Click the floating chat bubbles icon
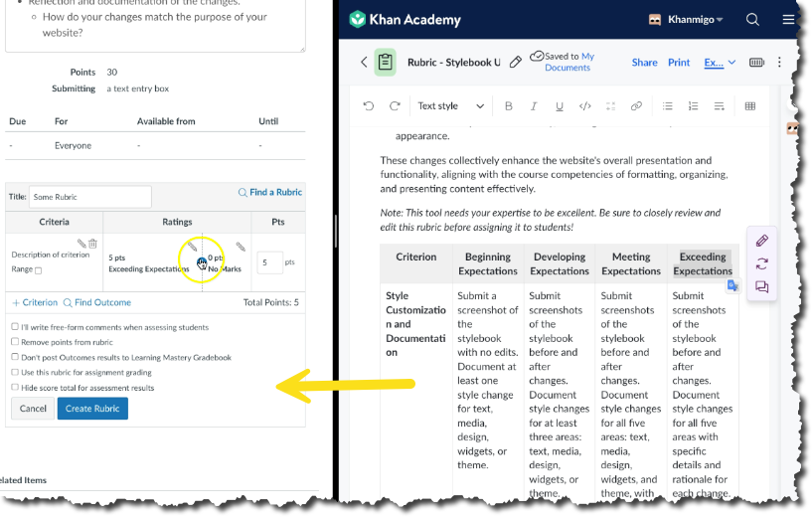 (x=761, y=287)
